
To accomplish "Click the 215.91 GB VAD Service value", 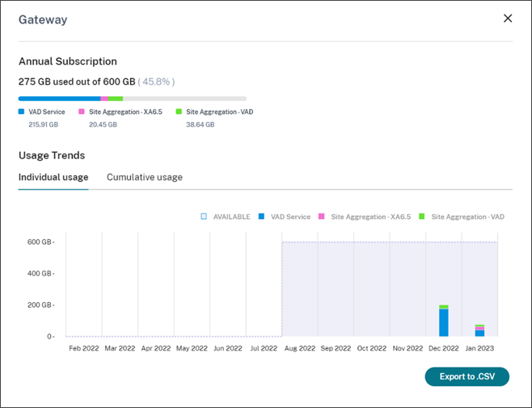I will click(44, 125).
